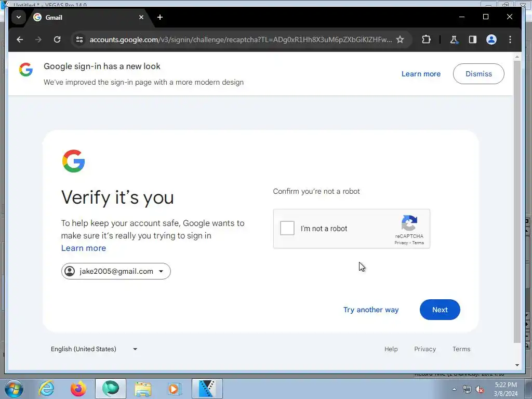Open the footer Privacy link
This screenshot has width=532, height=399.
425,349
